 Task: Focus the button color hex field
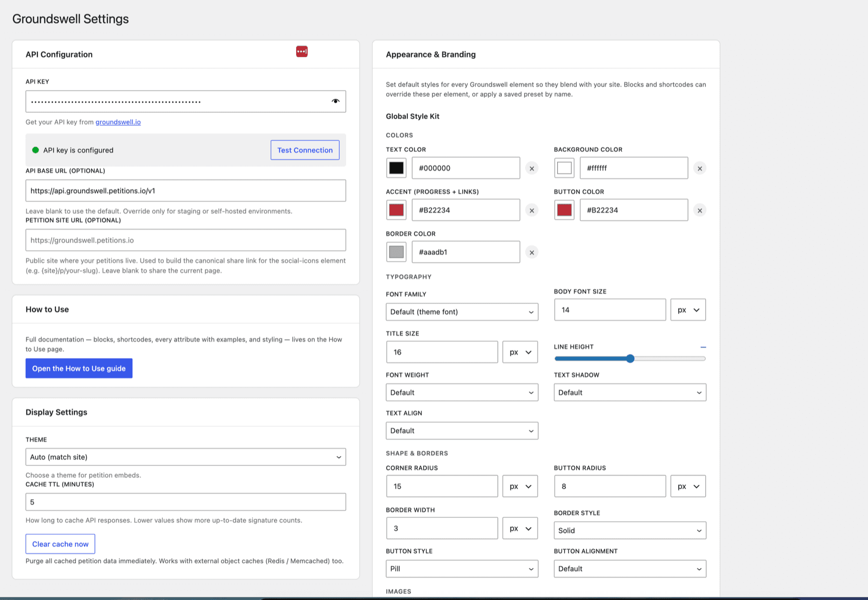pos(634,210)
